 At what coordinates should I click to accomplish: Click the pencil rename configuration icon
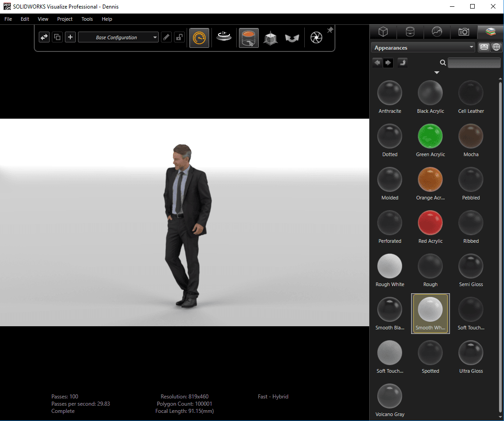point(167,37)
